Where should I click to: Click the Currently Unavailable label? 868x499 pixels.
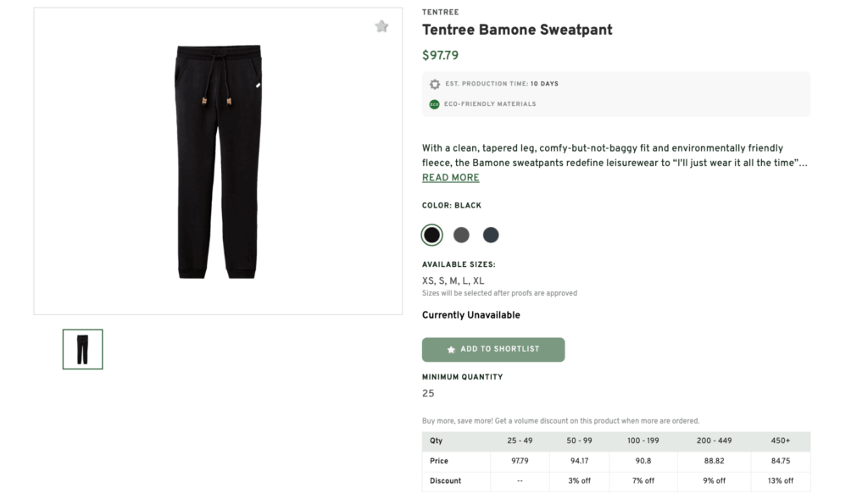470,314
